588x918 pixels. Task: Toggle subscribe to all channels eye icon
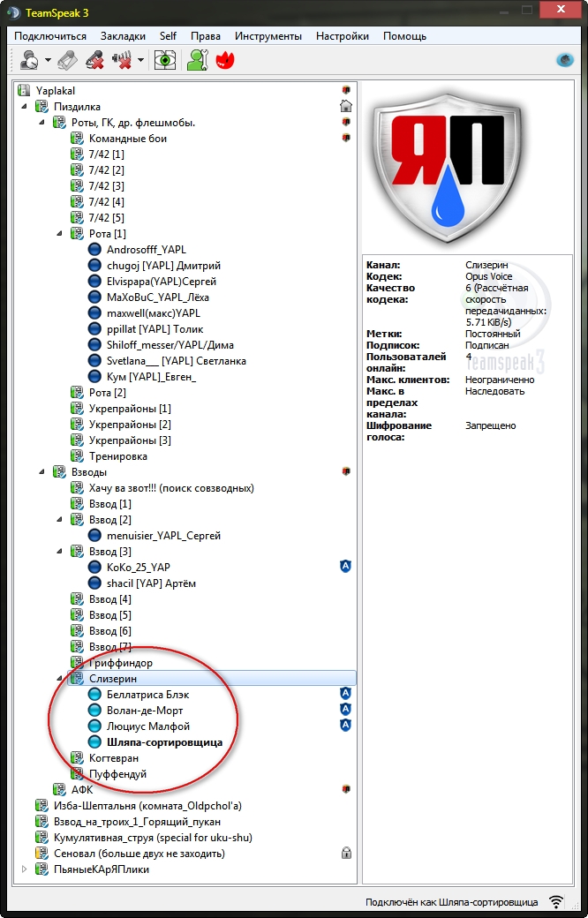165,60
